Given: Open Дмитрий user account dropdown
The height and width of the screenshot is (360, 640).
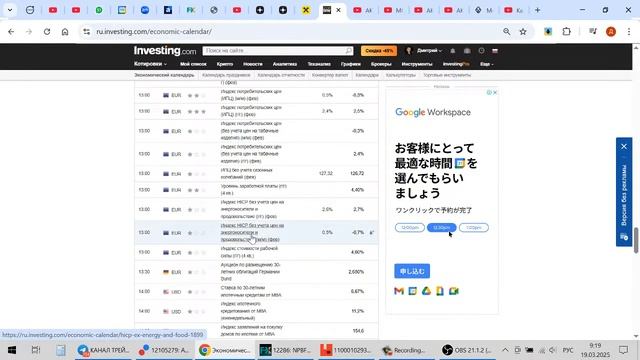Looking at the screenshot, I should 429,51.
